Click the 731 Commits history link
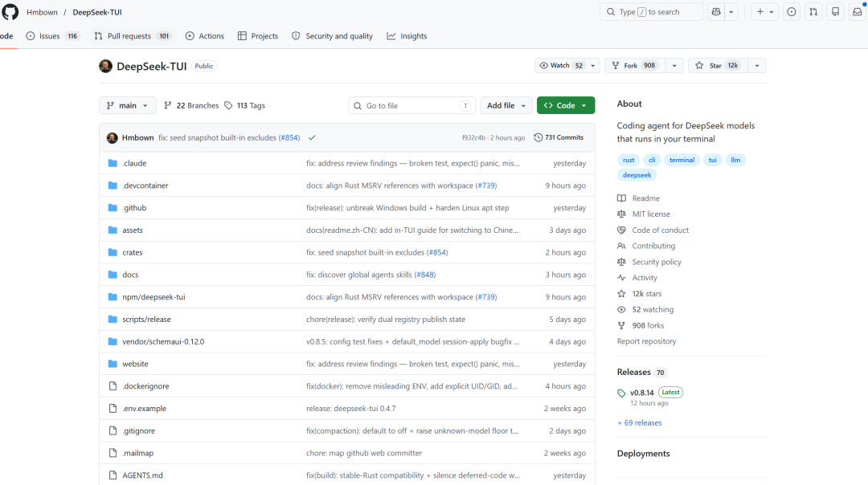This screenshot has height=485, width=868. tap(559, 137)
